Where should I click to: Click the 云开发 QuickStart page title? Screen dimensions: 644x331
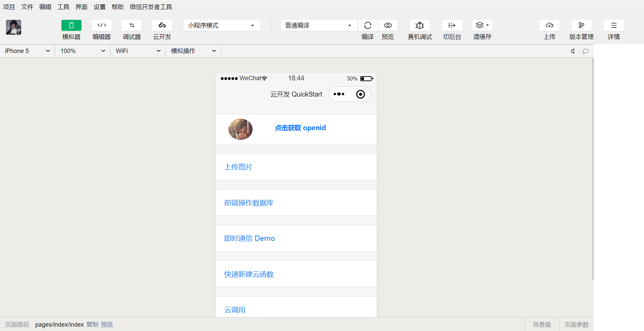[296, 94]
